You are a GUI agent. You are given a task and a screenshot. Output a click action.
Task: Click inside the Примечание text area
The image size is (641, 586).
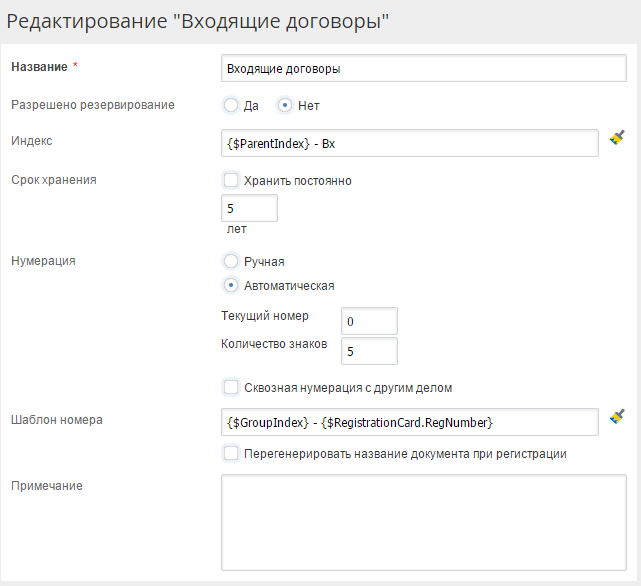point(422,520)
